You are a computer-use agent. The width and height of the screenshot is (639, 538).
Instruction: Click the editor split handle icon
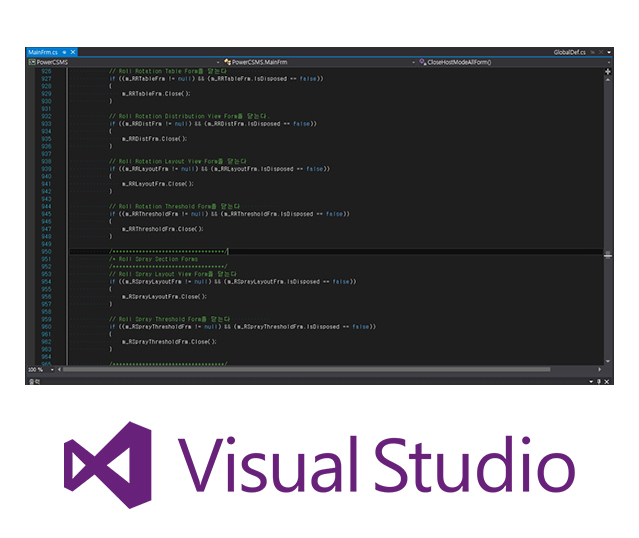click(x=608, y=71)
